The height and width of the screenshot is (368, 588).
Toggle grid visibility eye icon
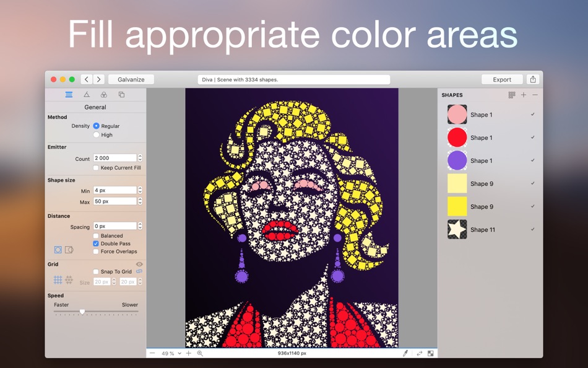tap(139, 264)
